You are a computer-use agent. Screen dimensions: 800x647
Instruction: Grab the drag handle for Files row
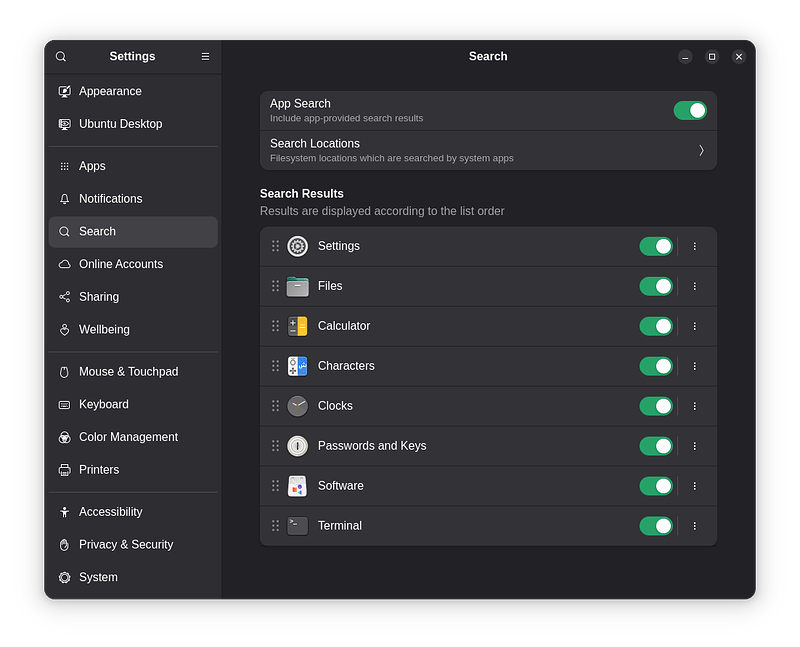276,286
